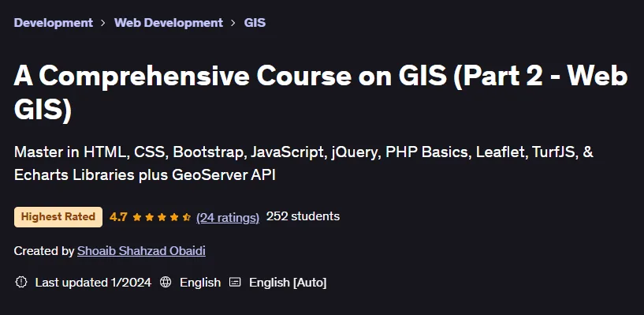Click the English [Auto] captions label

coord(288,283)
